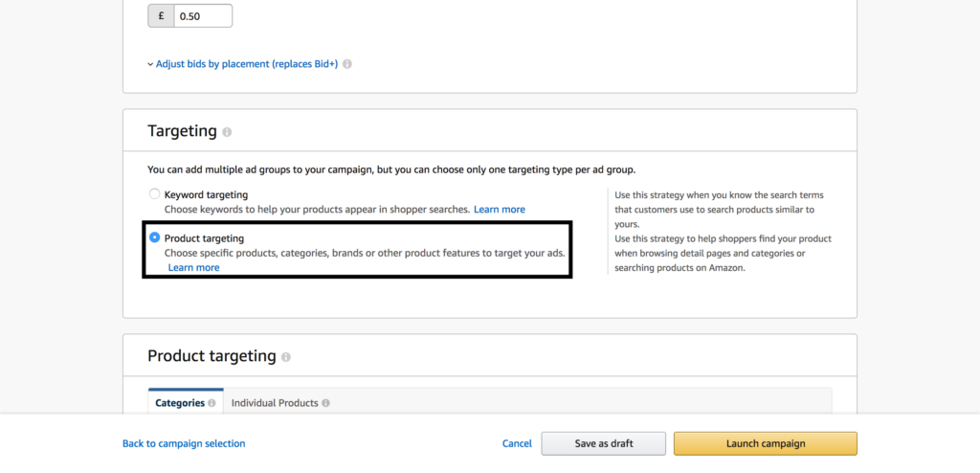Expand Adjust bids by placement section
Screen dimensions: 980x473
pos(242,64)
